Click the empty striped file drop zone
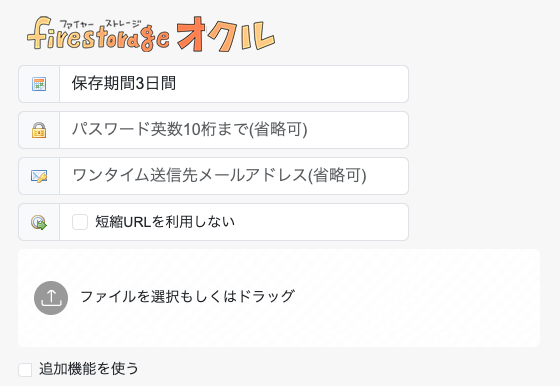The height and width of the screenshot is (386, 560). point(411,298)
